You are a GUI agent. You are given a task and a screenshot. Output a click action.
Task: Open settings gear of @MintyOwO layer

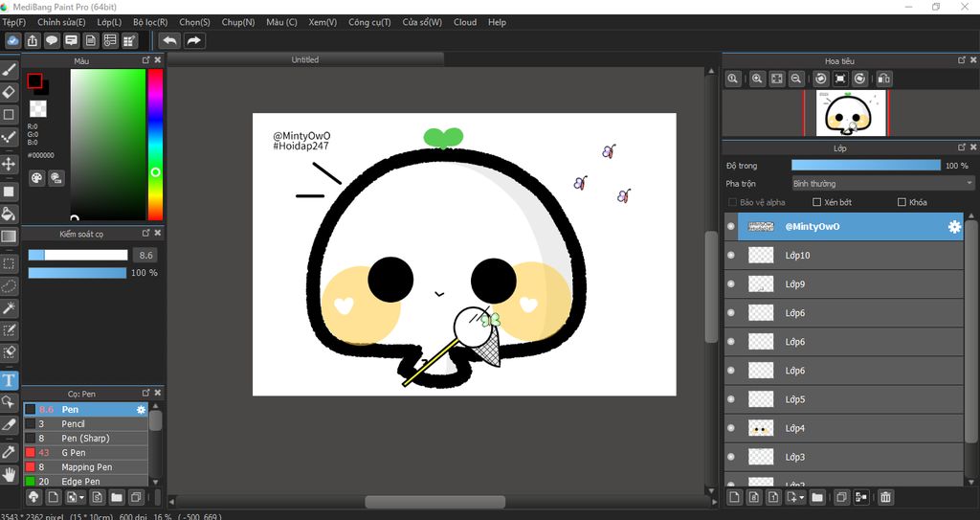(x=954, y=227)
